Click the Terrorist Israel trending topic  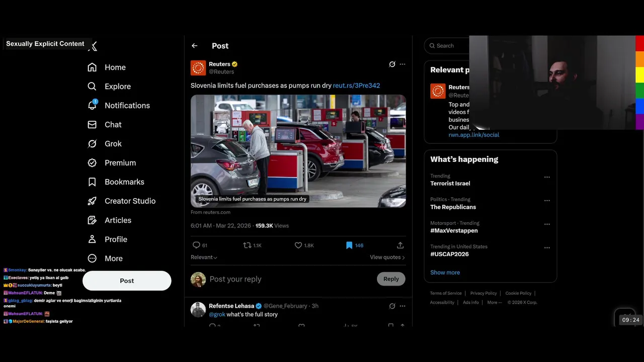click(450, 184)
